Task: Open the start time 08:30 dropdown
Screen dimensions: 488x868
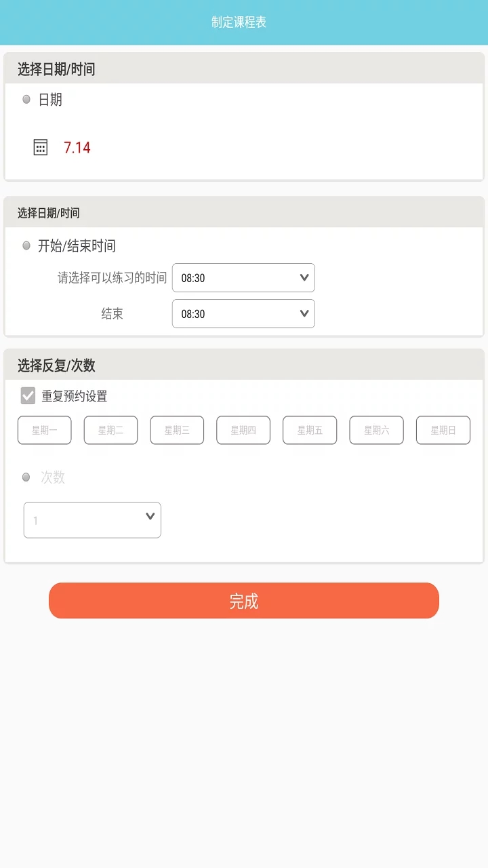Action: (x=243, y=277)
